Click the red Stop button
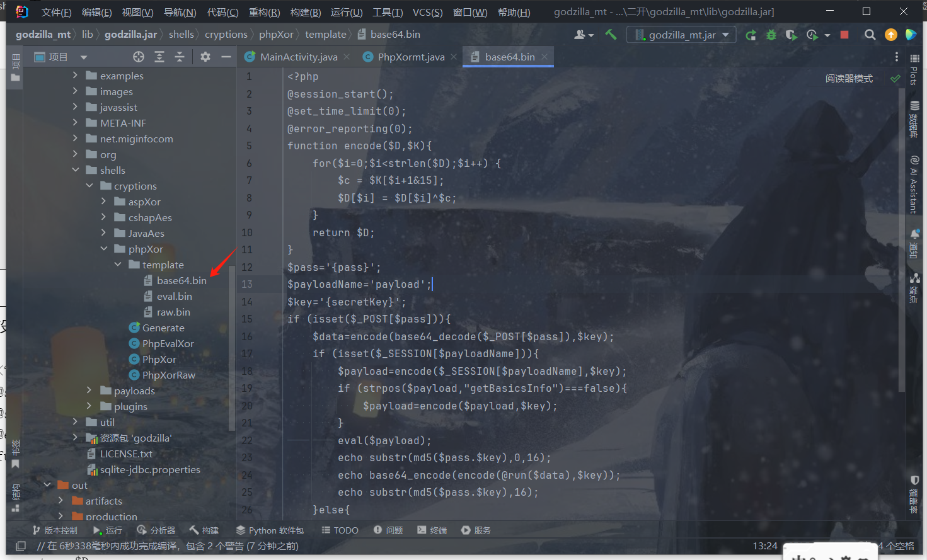This screenshot has width=927, height=560. pos(844,35)
